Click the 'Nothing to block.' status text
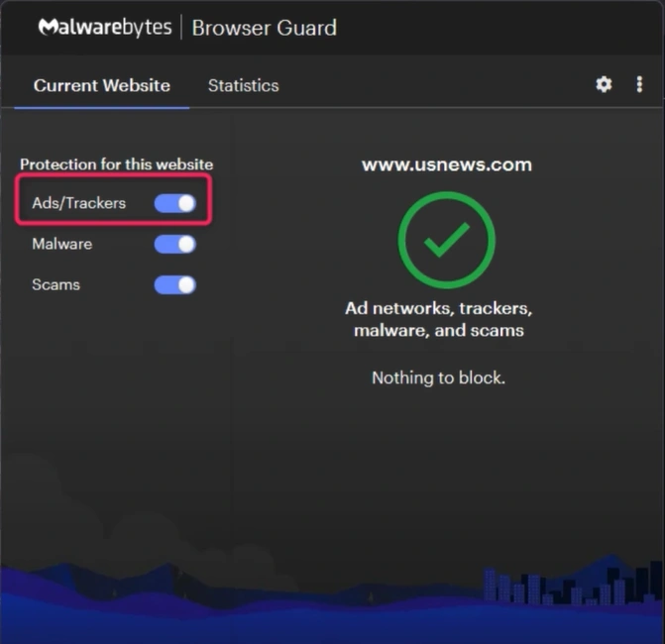Image resolution: width=665 pixels, height=644 pixels. coord(438,377)
